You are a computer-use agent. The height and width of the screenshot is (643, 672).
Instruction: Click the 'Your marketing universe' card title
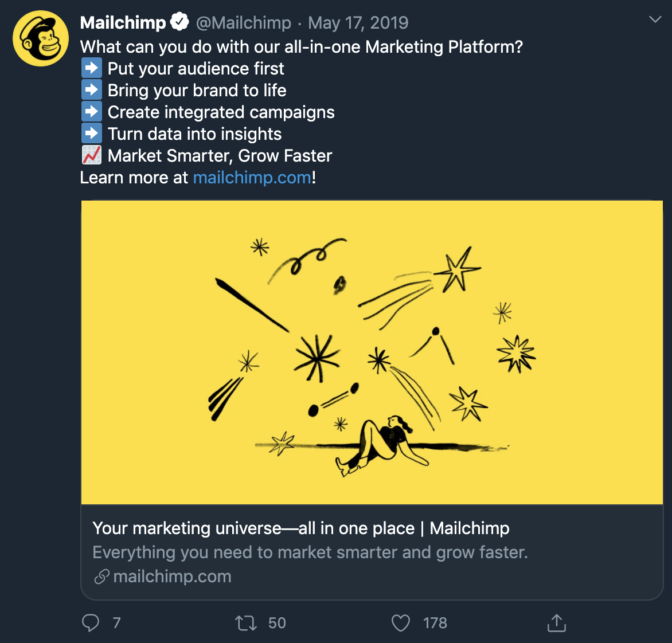pos(301,528)
